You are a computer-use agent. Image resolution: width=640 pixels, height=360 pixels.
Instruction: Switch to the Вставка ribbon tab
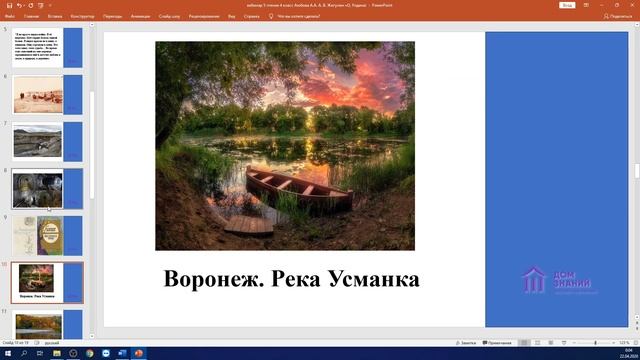pos(55,16)
